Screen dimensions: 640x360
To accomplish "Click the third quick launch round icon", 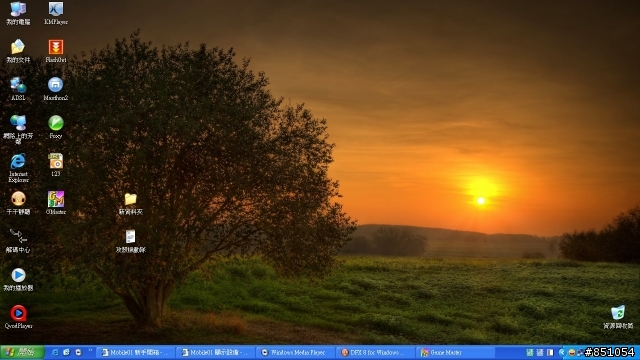I will tap(78, 352).
